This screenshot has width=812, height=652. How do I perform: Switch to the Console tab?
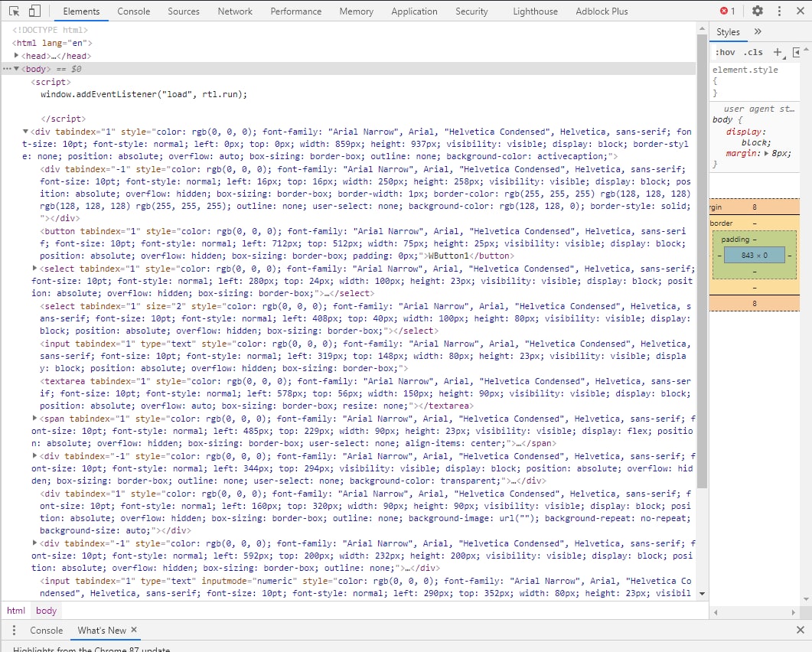tap(134, 11)
